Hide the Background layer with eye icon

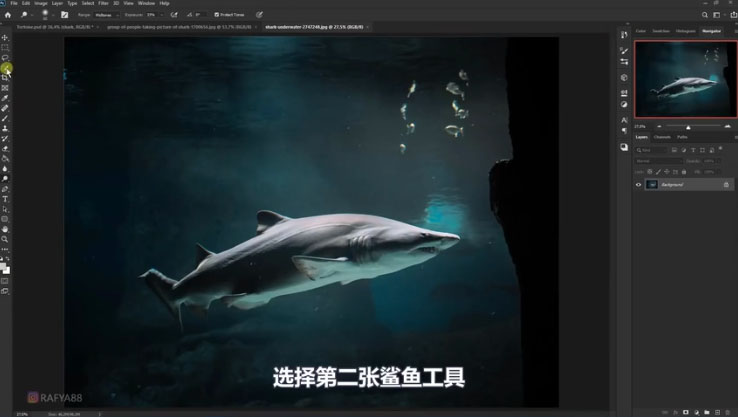coord(639,185)
